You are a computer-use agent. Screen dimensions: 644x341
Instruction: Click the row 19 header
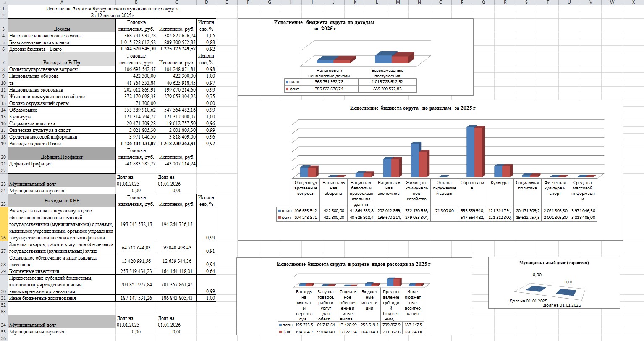pos(4,144)
